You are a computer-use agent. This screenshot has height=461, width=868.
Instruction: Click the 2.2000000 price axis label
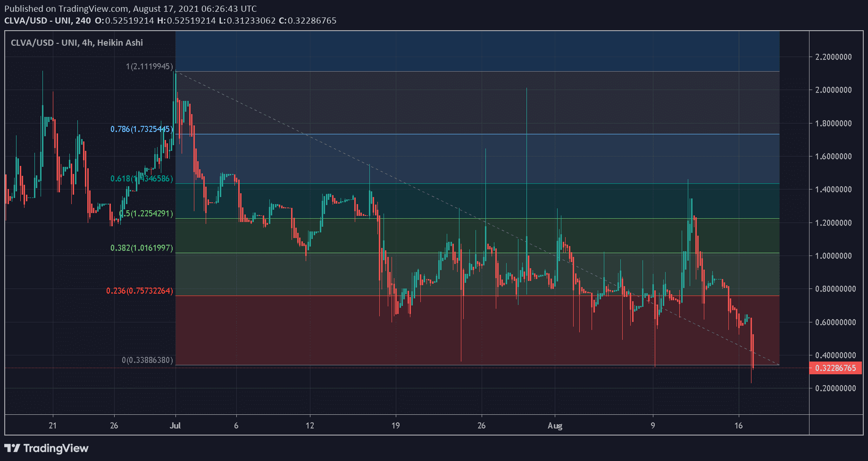(834, 57)
